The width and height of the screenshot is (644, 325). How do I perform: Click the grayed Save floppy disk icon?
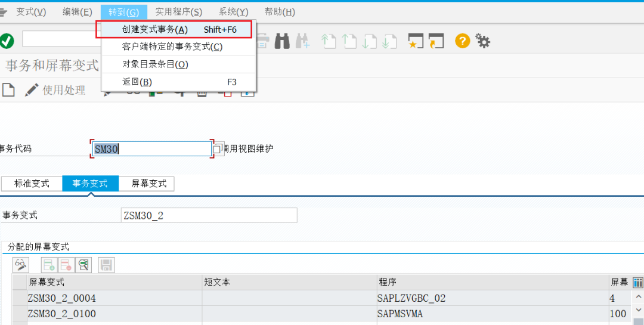(106, 265)
